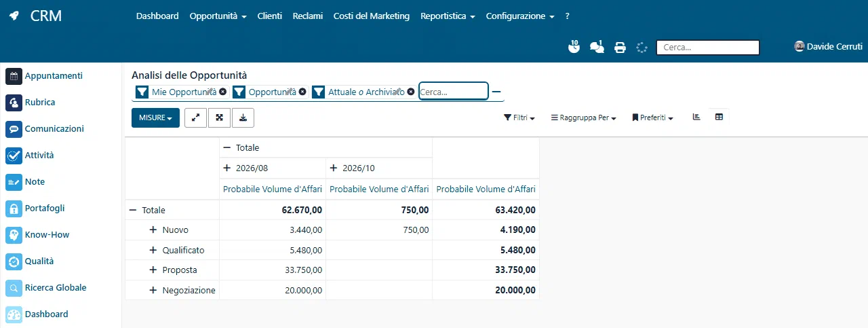868x328 pixels.
Task: Open the Clienti menu item
Action: tap(270, 16)
